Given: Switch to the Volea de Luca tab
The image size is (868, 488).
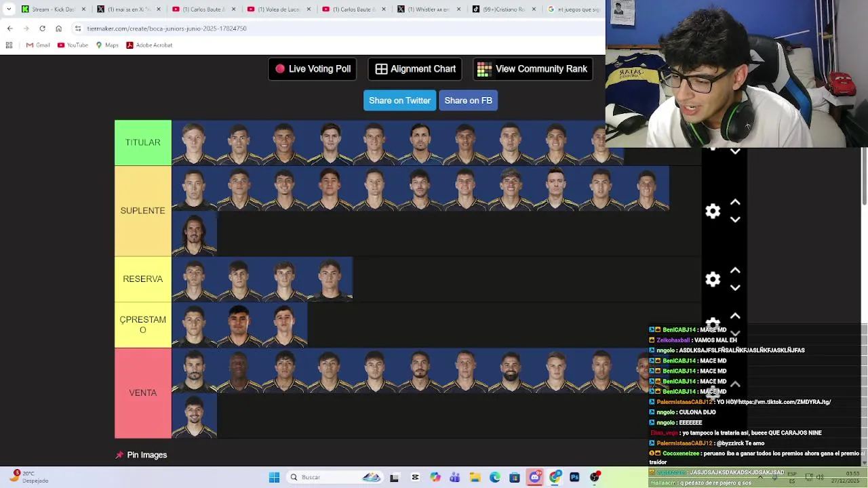Looking at the screenshot, I should (x=278, y=9).
